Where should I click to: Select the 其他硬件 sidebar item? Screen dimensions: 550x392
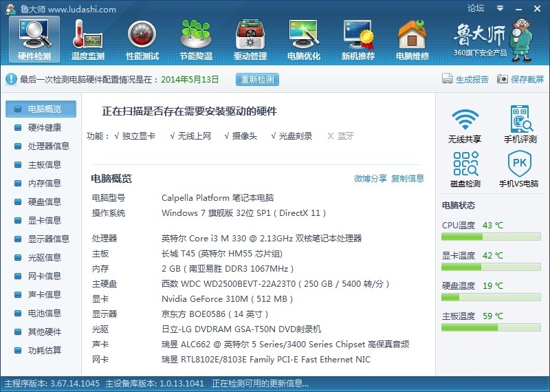(41, 331)
